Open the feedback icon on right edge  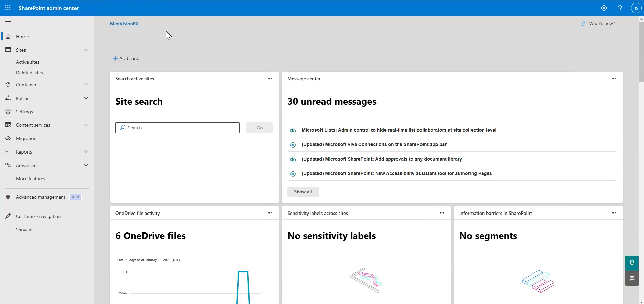click(x=632, y=278)
